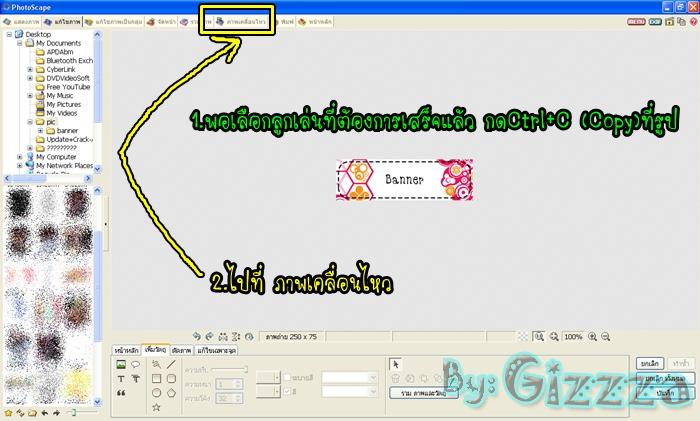Open the Page tab (จัดหน้า)
Screen dimensions: 700x421
coord(161,22)
